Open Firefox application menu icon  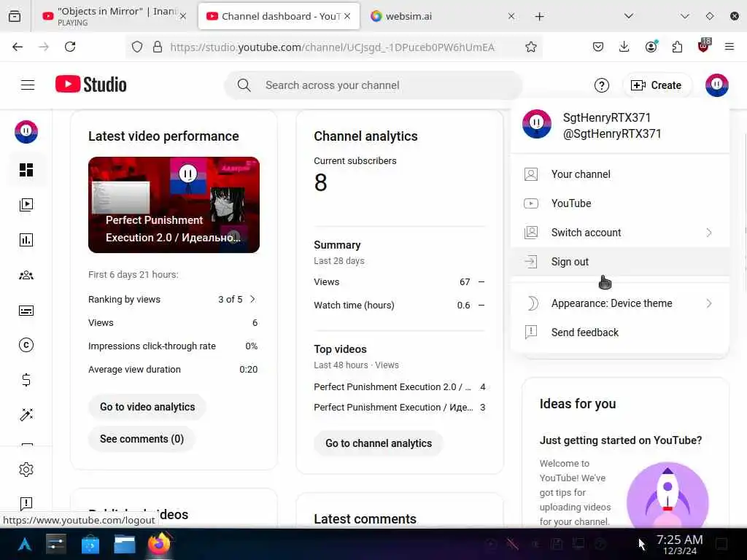729,47
